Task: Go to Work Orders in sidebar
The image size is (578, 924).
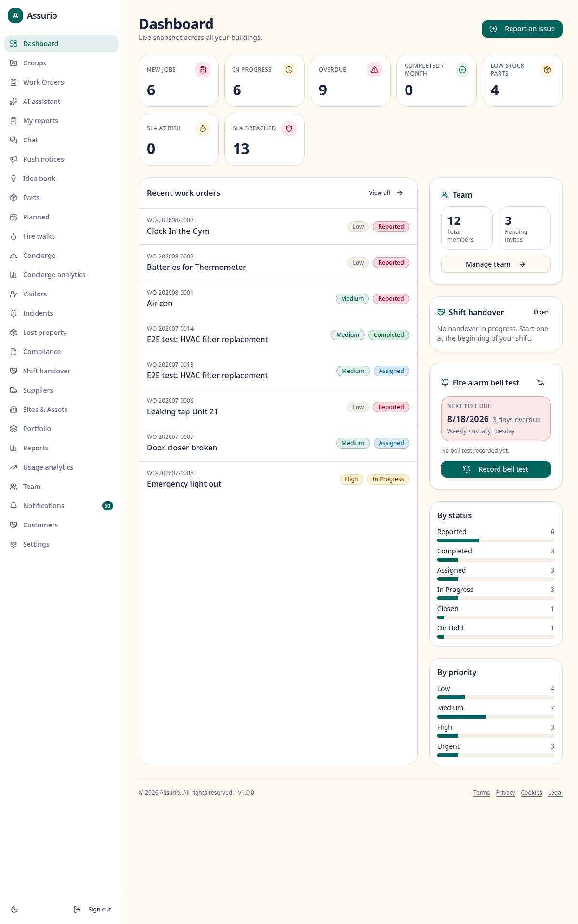Action: coord(61,82)
